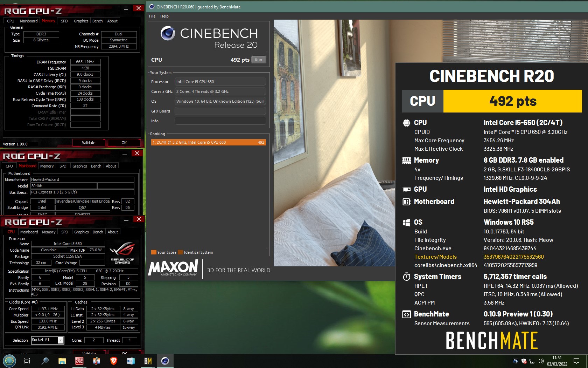Click the BenchMate GPU card icon
The image size is (588, 368).
point(406,189)
